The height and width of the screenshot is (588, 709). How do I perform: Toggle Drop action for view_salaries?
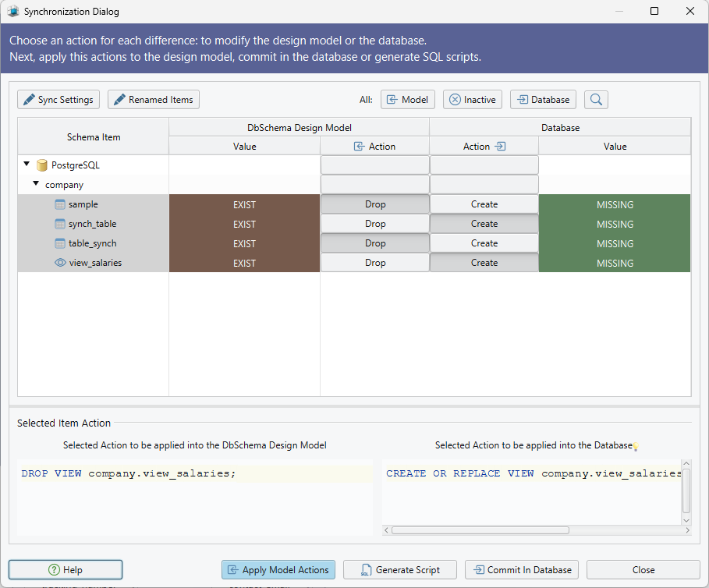pos(375,263)
